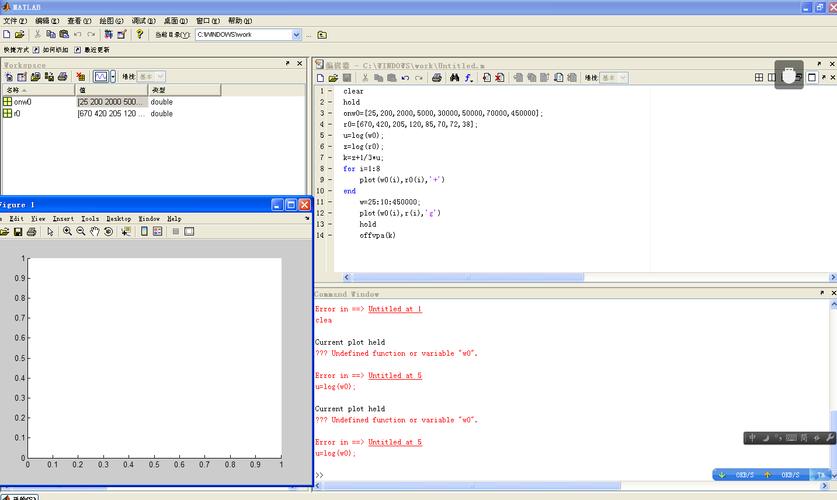Click clear breakpoints icon in editor toolbar
The height and width of the screenshot is (500, 837).
pos(500,77)
